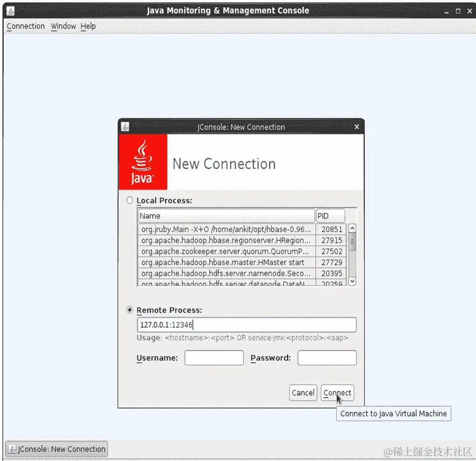This screenshot has width=476, height=461.
Task: Click the main window Java title icon
Action: pyautogui.click(x=10, y=11)
